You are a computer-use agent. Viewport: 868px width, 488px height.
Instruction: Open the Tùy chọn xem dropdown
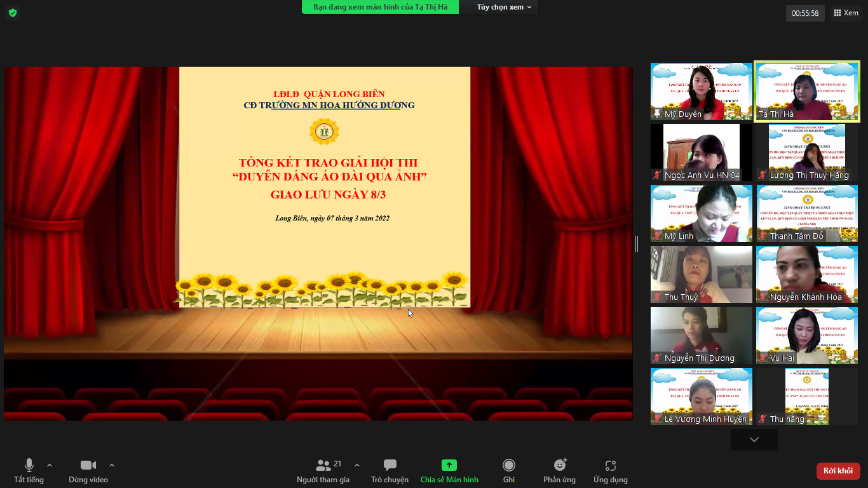tap(504, 7)
